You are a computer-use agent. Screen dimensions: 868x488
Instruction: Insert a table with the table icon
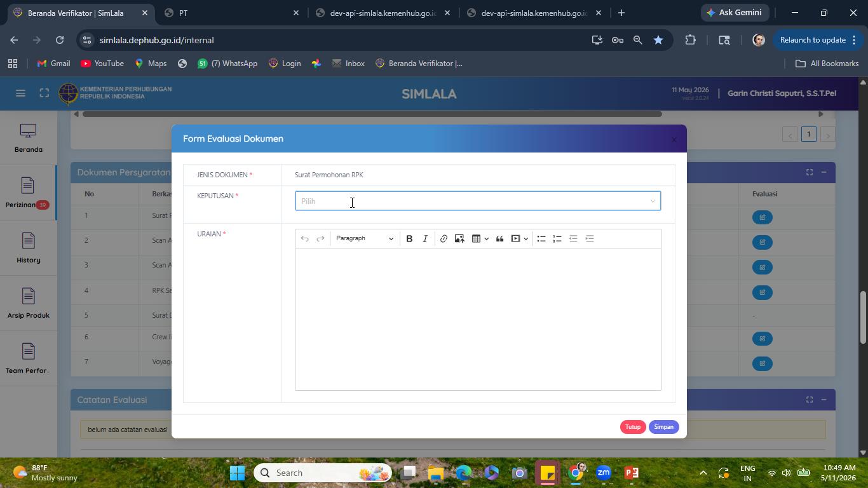[475, 239]
